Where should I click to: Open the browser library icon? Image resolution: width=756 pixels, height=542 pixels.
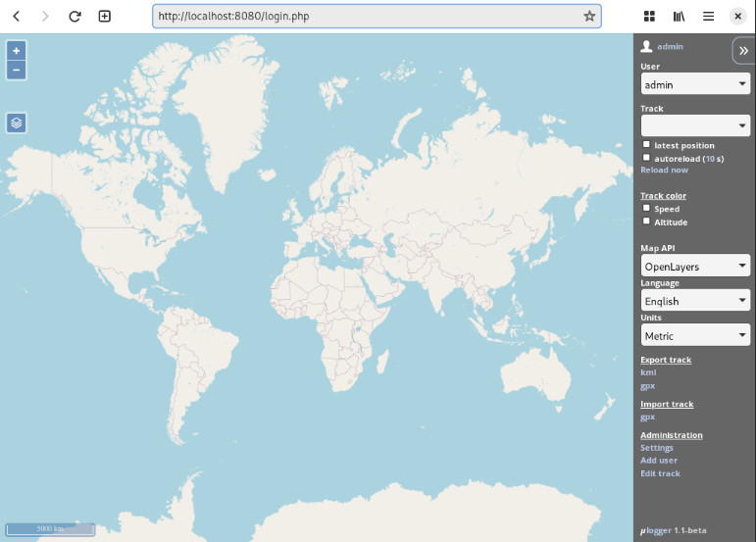(x=679, y=16)
